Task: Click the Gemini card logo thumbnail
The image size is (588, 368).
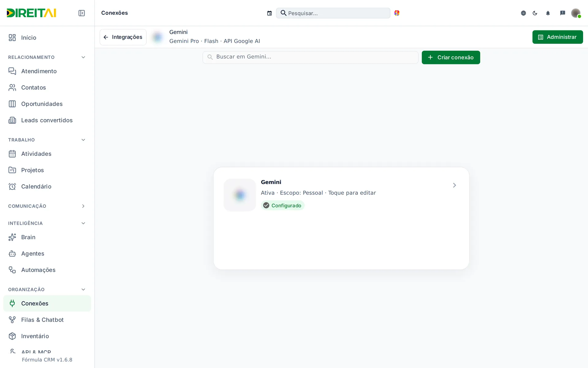Action: pos(240,195)
